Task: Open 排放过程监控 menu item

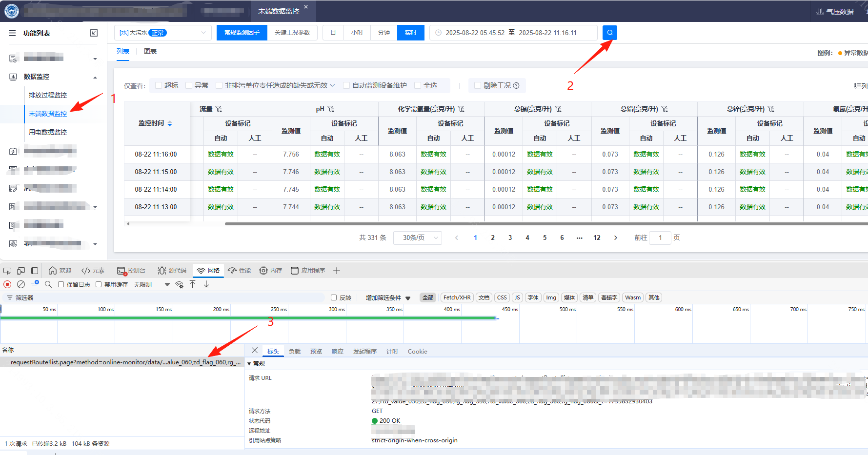Action: (48, 95)
